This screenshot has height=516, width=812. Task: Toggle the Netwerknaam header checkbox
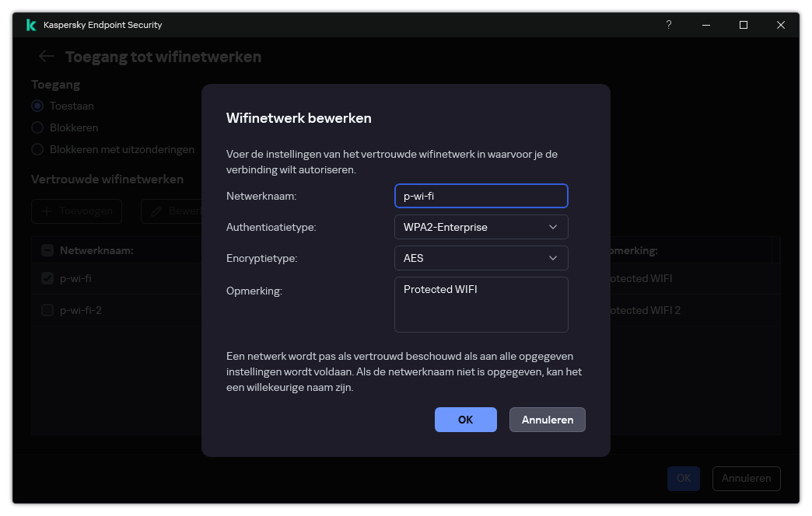[47, 249]
